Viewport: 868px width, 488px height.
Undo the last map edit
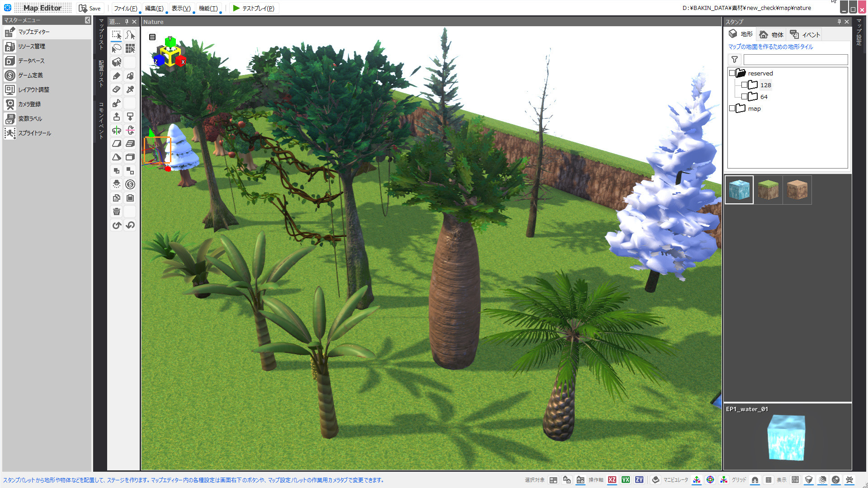(x=130, y=225)
